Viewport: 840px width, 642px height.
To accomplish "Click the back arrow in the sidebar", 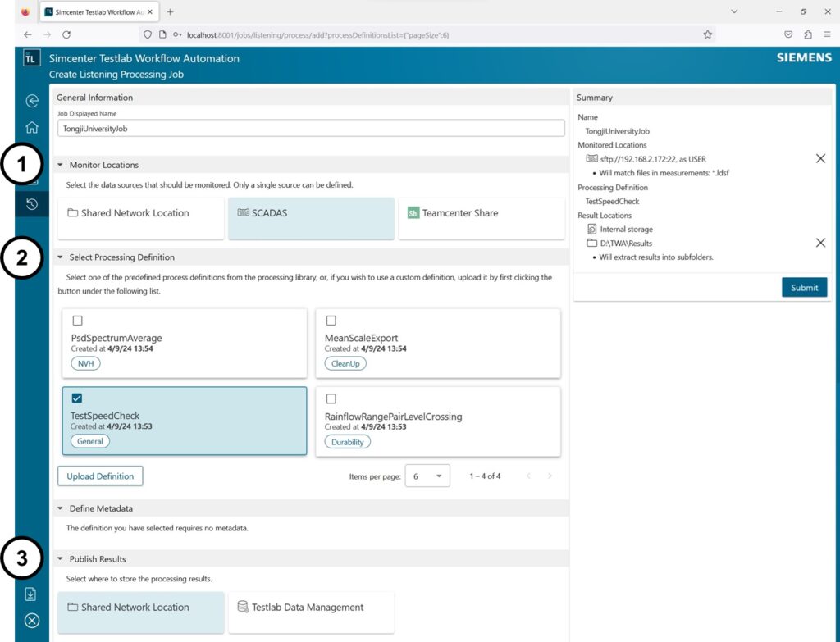I will click(x=31, y=101).
